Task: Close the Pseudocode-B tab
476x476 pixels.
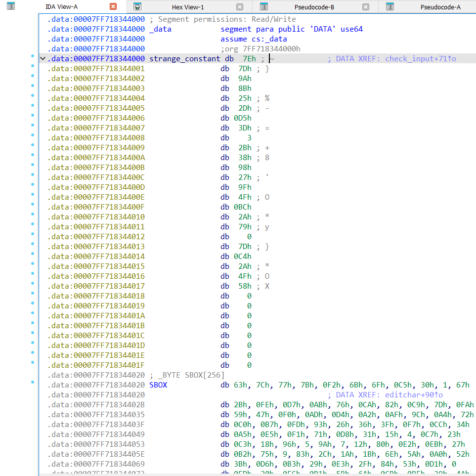Action: coord(366,6)
